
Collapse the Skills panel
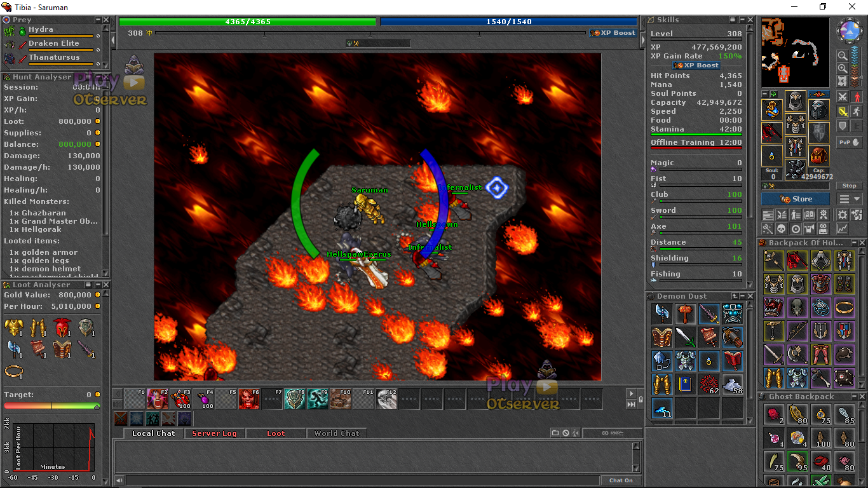pos(742,20)
